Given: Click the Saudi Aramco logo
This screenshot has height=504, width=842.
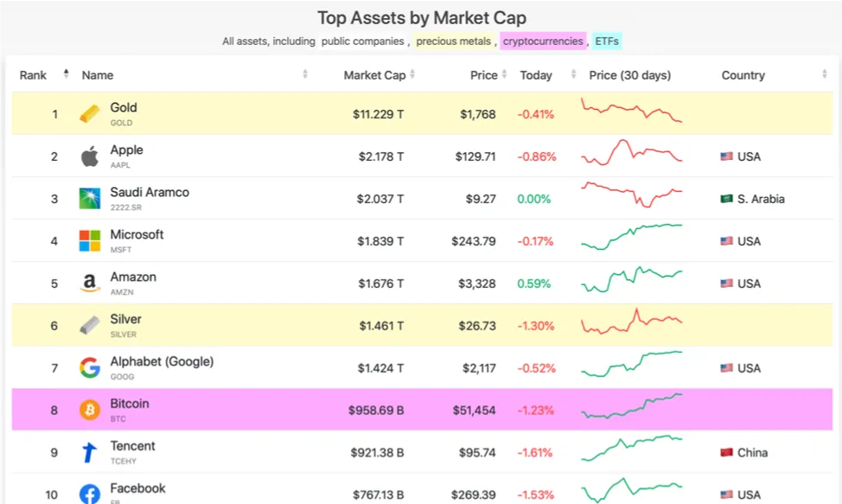Looking at the screenshot, I should point(90,199).
